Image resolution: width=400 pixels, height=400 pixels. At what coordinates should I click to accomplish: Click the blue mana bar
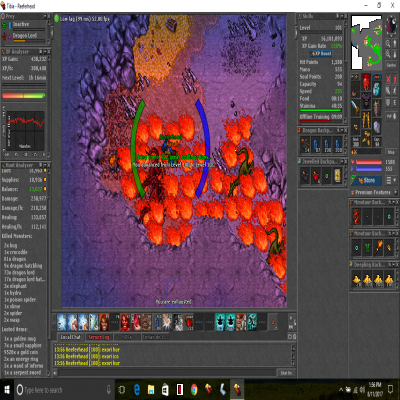(369, 169)
